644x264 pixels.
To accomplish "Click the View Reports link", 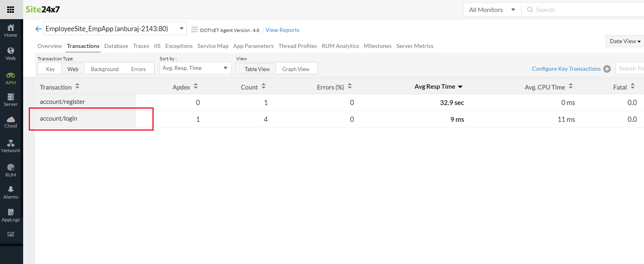I will pos(282,30).
